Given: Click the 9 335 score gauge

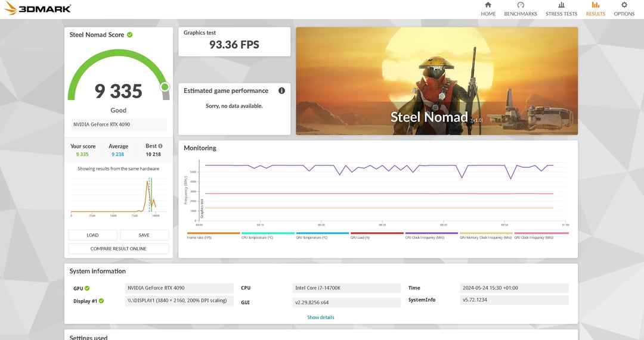Looking at the screenshot, I should coord(118,76).
